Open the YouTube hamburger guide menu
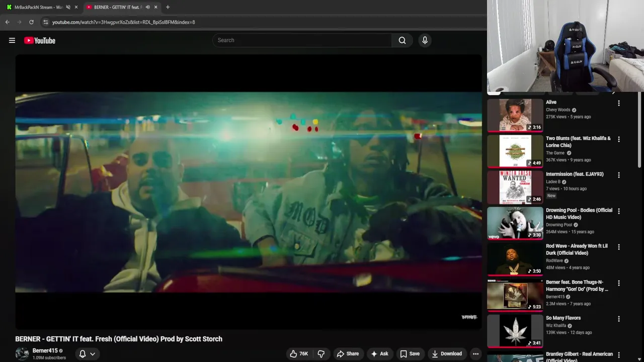Viewport: 644px width, 362px height. click(x=12, y=40)
